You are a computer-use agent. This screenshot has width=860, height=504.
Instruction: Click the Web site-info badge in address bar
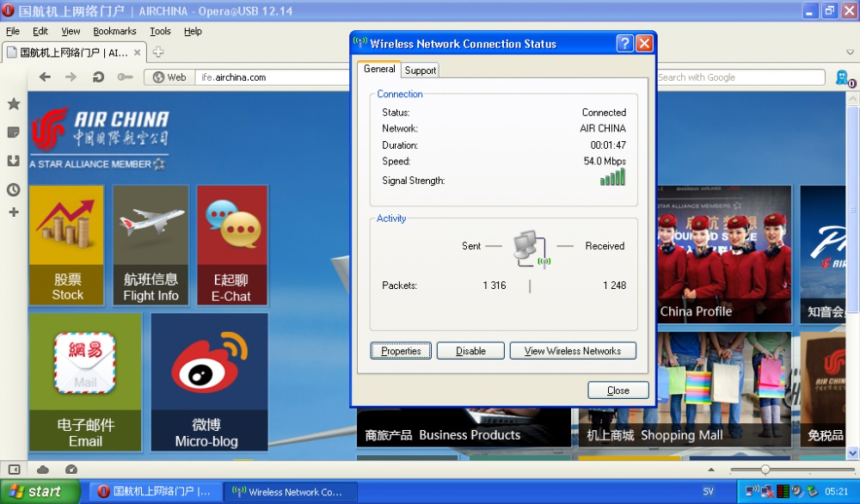[169, 77]
